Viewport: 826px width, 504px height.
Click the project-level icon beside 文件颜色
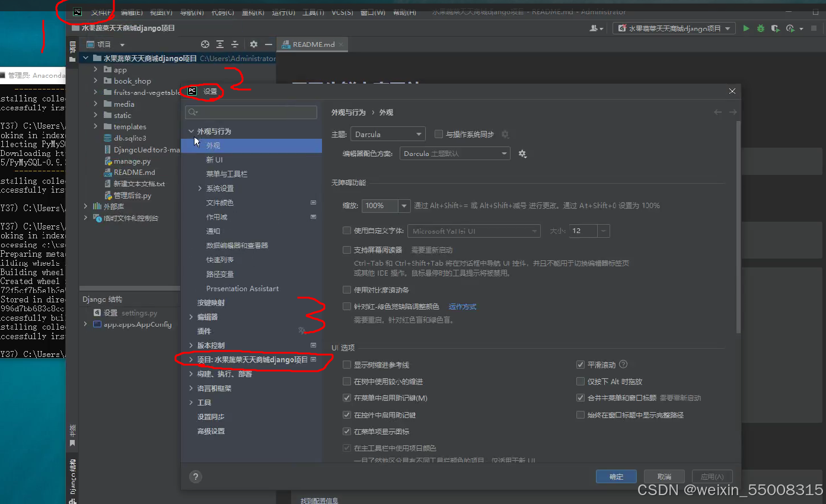click(314, 203)
